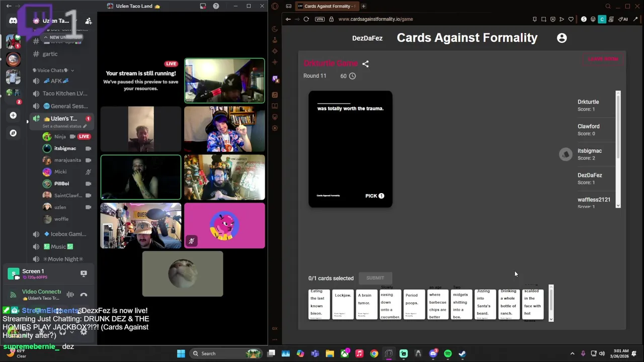Join General Sess voice channel
The width and height of the screenshot is (644, 362).
[x=62, y=106]
